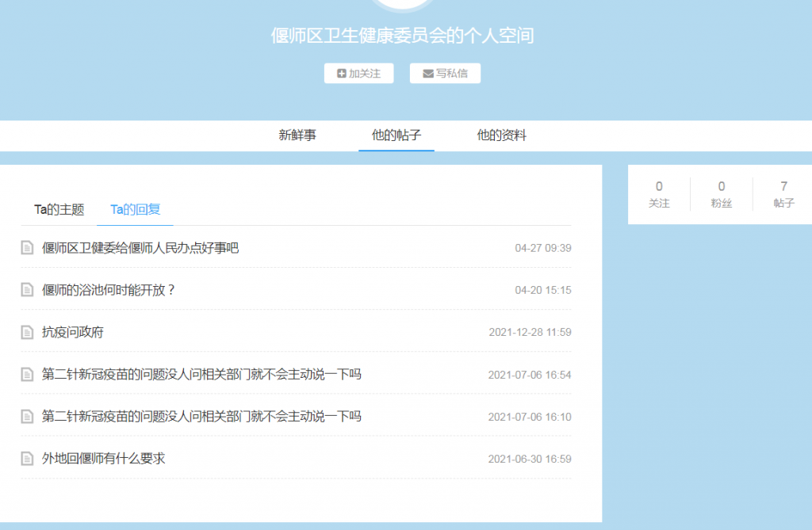Click document icon beside 外地回偃师有什么要求
This screenshot has width=812, height=530.
(x=28, y=459)
